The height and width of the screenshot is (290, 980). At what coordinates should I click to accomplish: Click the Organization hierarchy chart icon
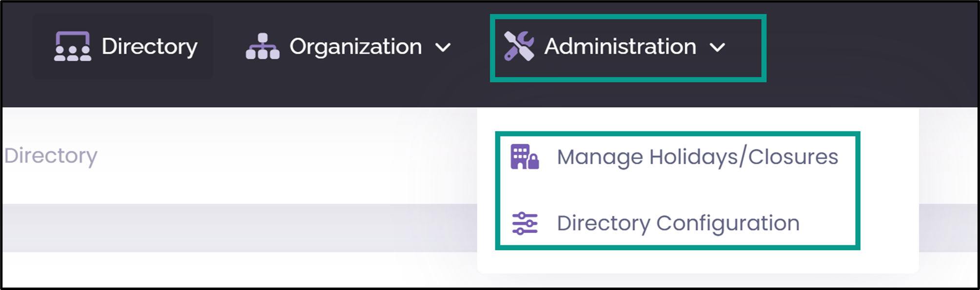tap(262, 46)
